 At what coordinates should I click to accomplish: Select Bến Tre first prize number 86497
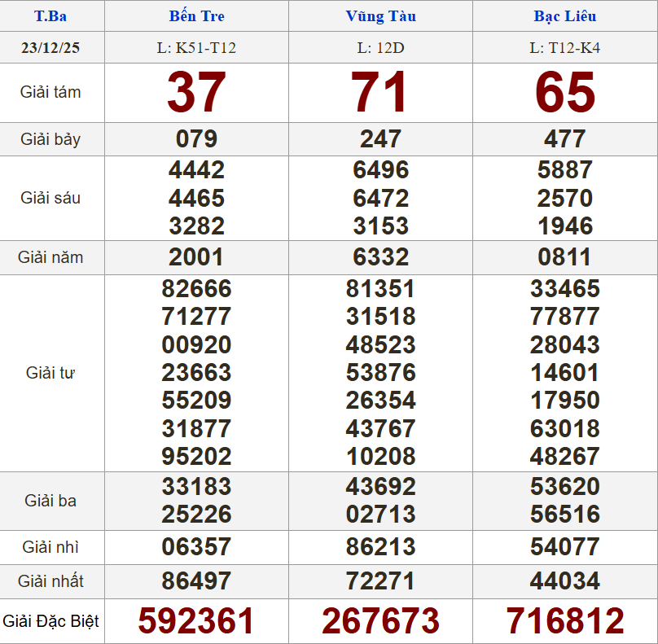coord(196,581)
